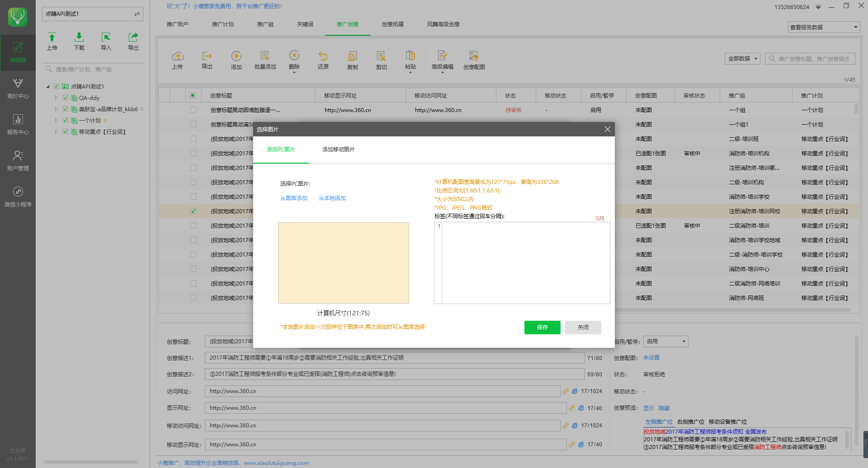Toggle checkbox for 移动重点【行业词】 plan
This screenshot has height=468, width=868.
click(66, 131)
